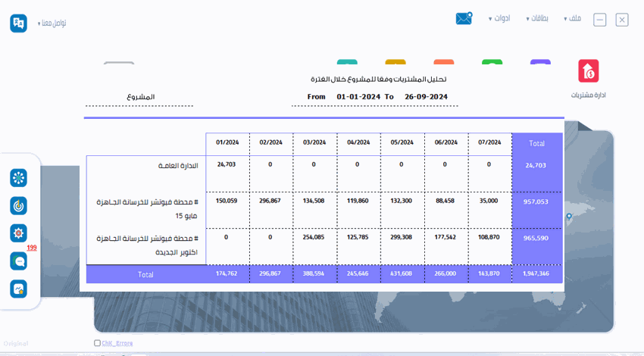Click the chart report sidebar icon
Viewport: 644px width, 356px height.
[x=18, y=289]
